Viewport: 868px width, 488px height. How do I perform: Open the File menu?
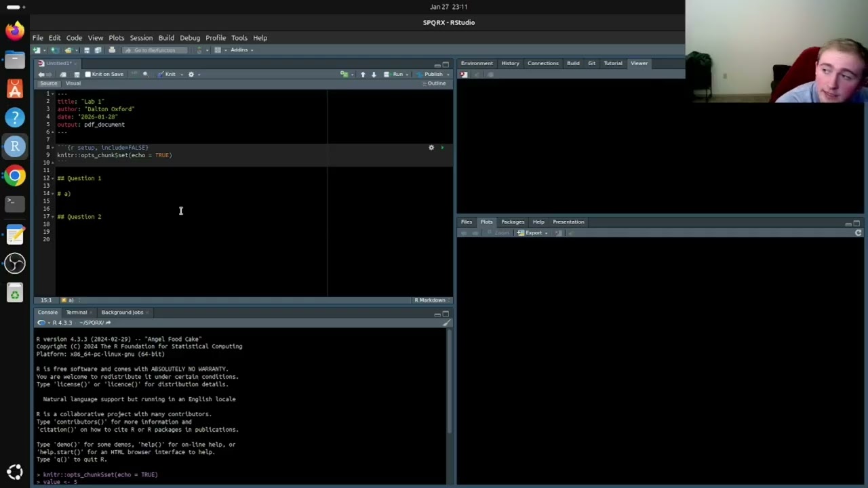pyautogui.click(x=38, y=38)
